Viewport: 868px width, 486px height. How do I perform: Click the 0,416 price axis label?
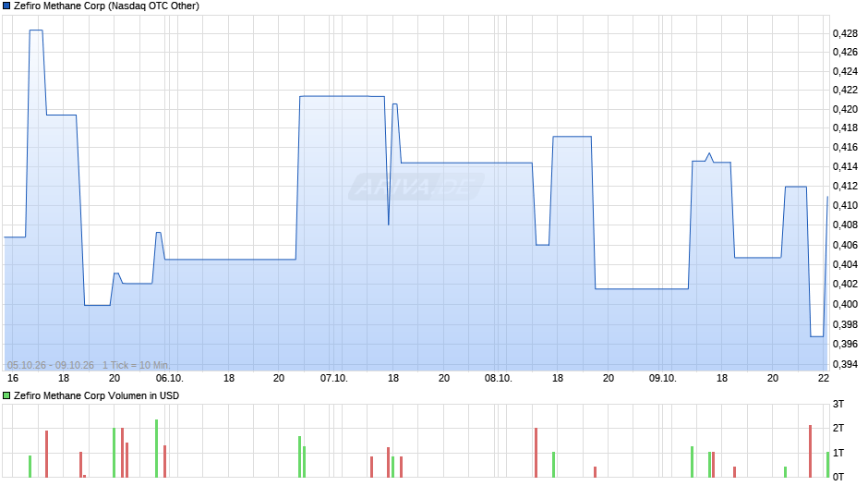pos(845,148)
